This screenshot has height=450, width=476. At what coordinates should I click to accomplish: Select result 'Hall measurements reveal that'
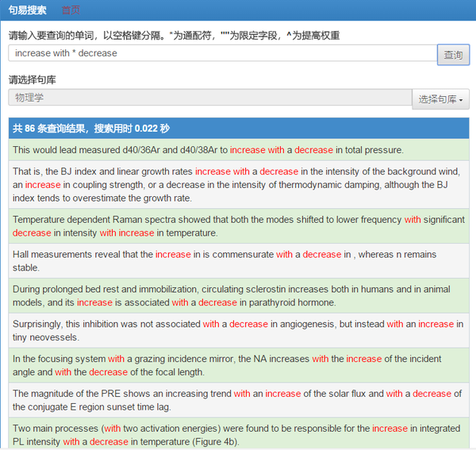point(239,261)
